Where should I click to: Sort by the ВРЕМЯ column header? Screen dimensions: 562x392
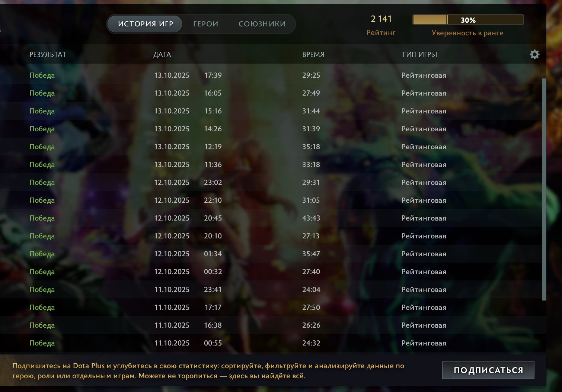pyautogui.click(x=313, y=54)
